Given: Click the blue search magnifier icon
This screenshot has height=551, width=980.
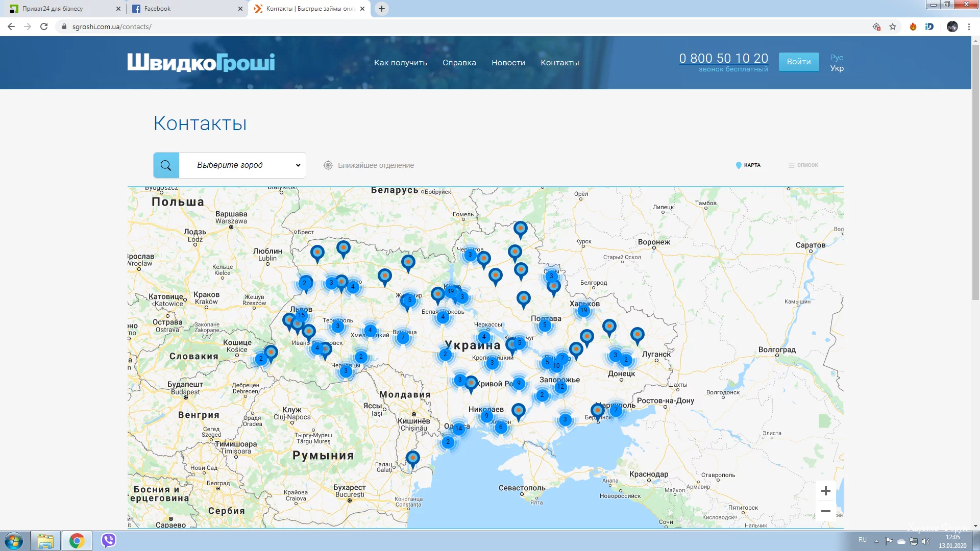Looking at the screenshot, I should pyautogui.click(x=166, y=165).
